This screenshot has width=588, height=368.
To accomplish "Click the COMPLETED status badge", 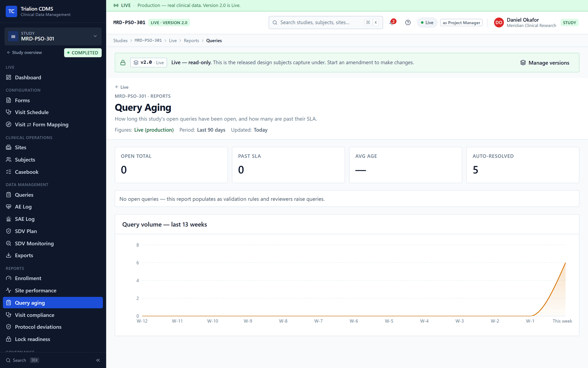I will pos(83,53).
